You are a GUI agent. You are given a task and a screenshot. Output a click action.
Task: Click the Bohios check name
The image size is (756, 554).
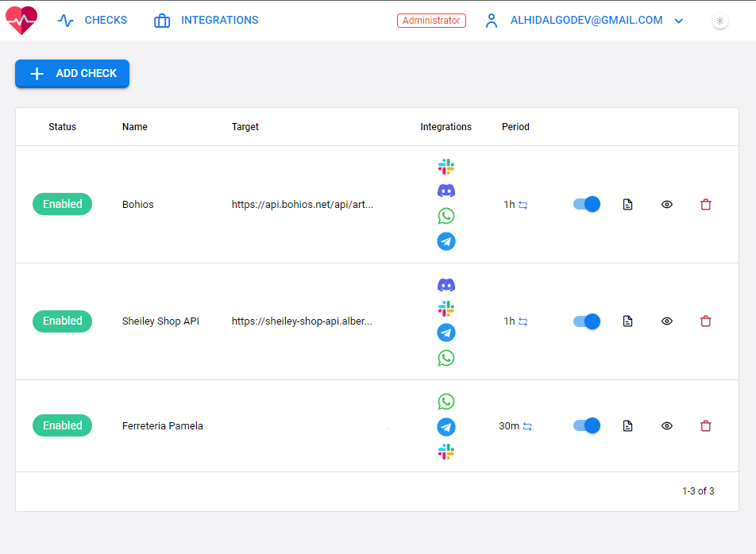pyautogui.click(x=138, y=204)
